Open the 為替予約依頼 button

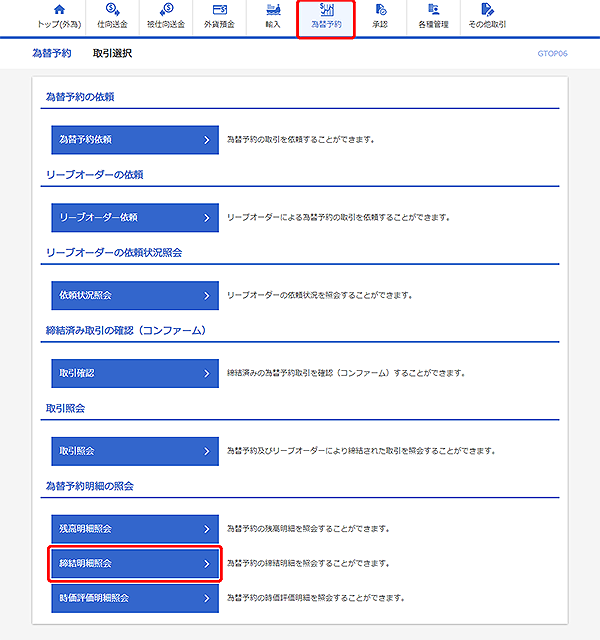coord(134,139)
